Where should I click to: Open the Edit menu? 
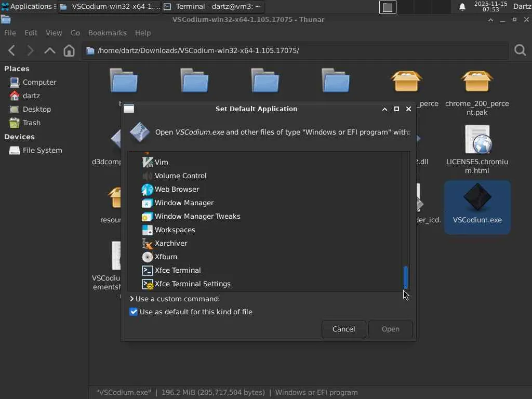pyautogui.click(x=31, y=33)
